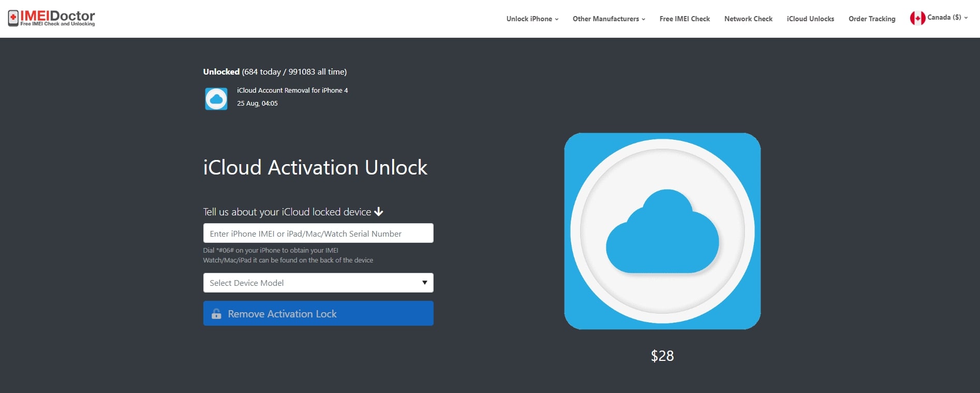Open Order Tracking

tap(872, 19)
